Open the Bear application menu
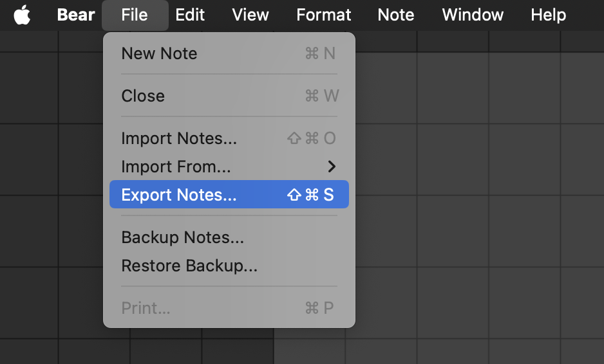The image size is (604, 364). pyautogui.click(x=76, y=15)
